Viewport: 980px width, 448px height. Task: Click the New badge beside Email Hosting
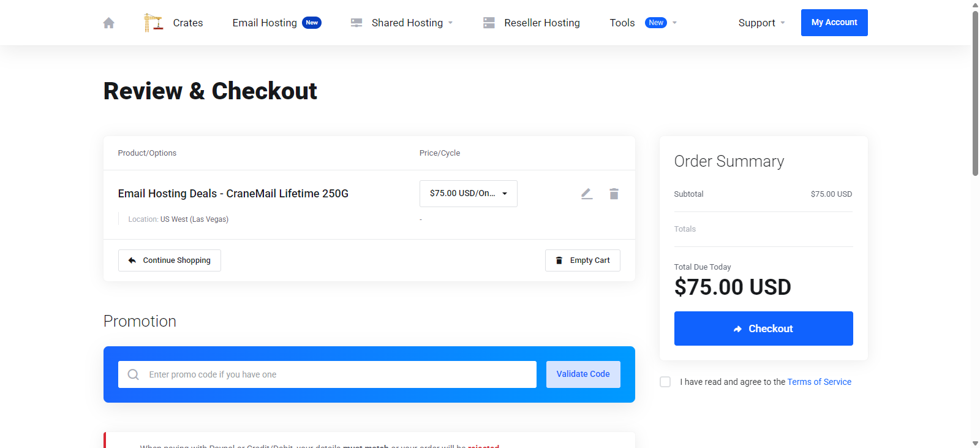click(x=312, y=23)
